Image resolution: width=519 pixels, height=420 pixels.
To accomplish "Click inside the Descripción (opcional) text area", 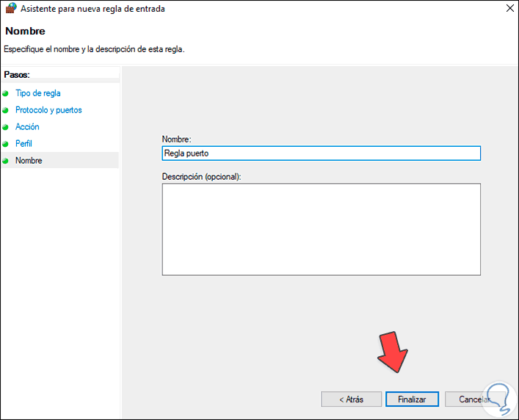I will 321,229.
